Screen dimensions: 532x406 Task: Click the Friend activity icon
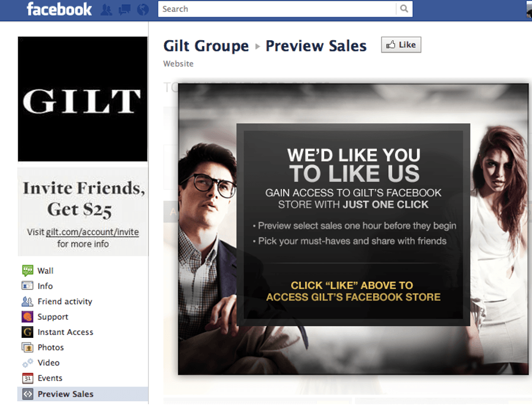coord(27,301)
